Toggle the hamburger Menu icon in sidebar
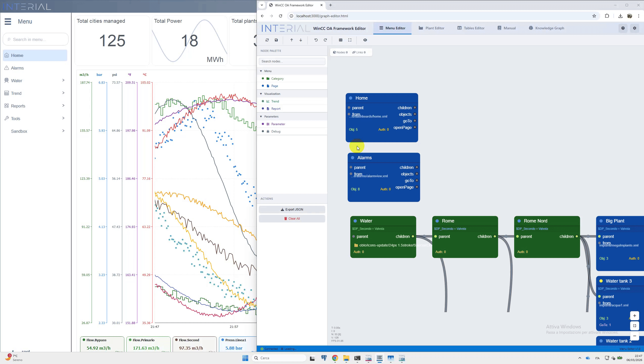The height and width of the screenshot is (364, 644). click(8, 21)
